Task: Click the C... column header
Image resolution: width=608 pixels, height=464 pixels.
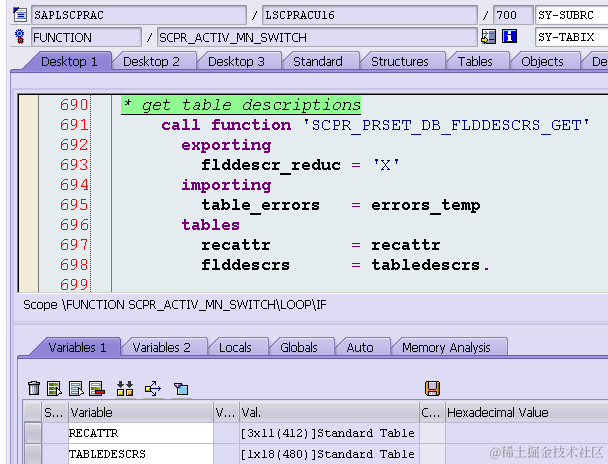Action: 432,412
